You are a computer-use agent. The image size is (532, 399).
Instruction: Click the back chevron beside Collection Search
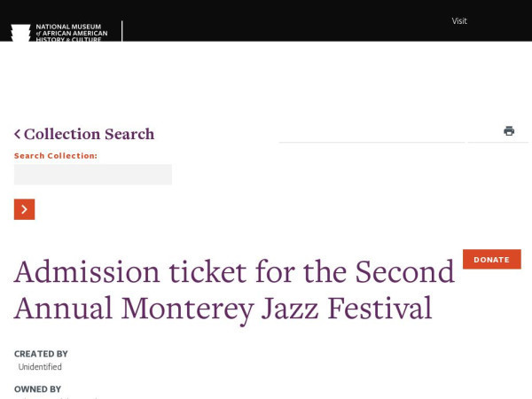(x=18, y=134)
